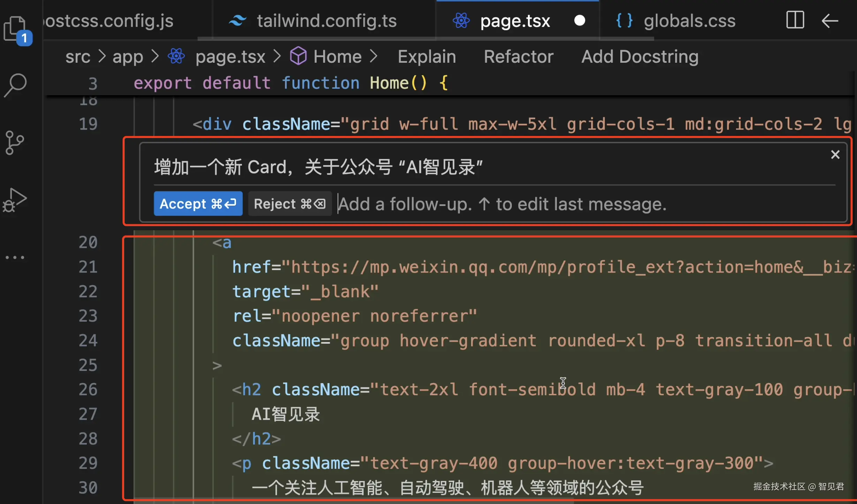This screenshot has height=504, width=857.
Task: Open the Source Control branch icon
Action: point(15,143)
